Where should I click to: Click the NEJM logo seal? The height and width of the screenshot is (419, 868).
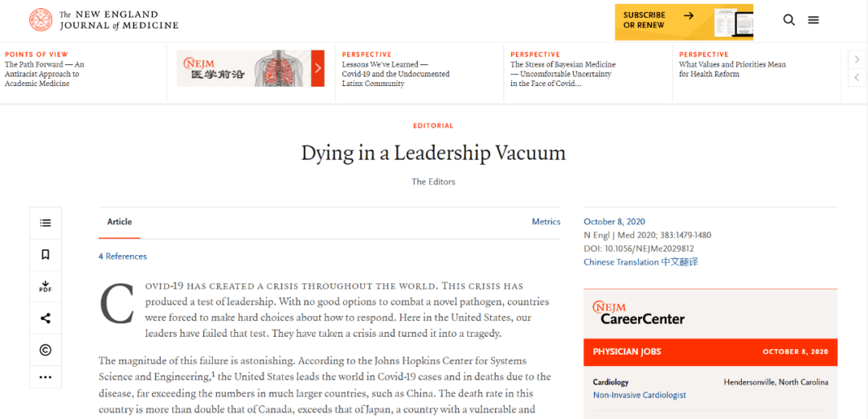(x=40, y=20)
